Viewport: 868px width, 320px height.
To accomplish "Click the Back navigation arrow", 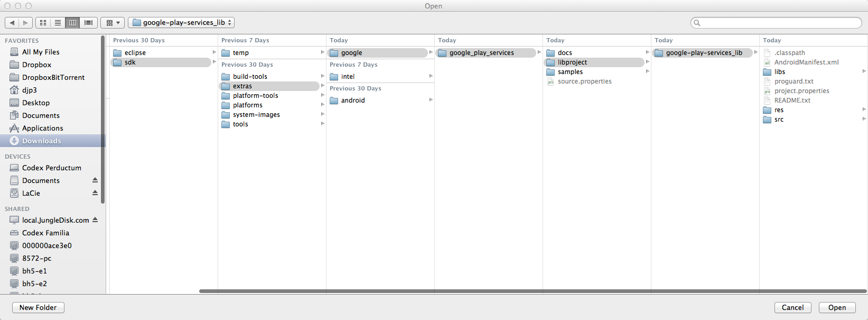I will tap(12, 23).
